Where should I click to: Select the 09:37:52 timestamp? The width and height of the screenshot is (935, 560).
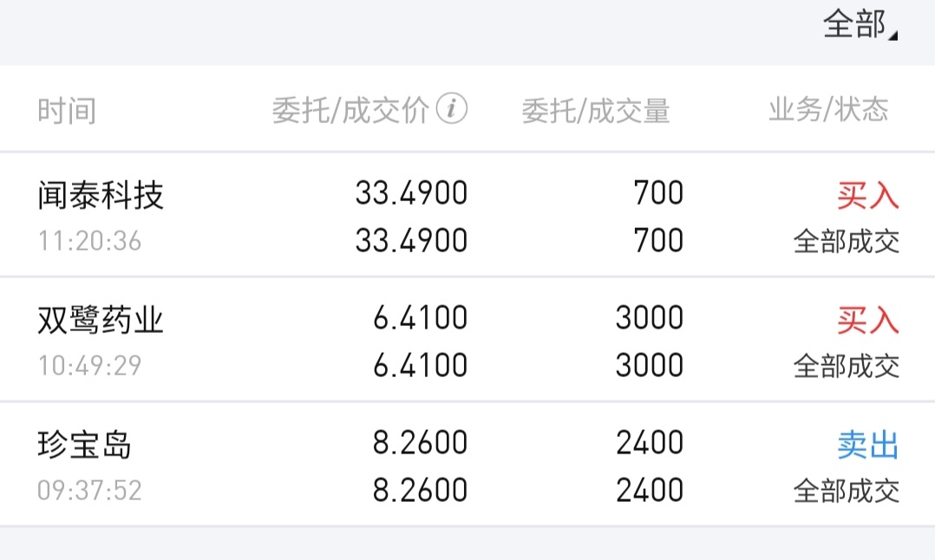pyautogui.click(x=89, y=491)
